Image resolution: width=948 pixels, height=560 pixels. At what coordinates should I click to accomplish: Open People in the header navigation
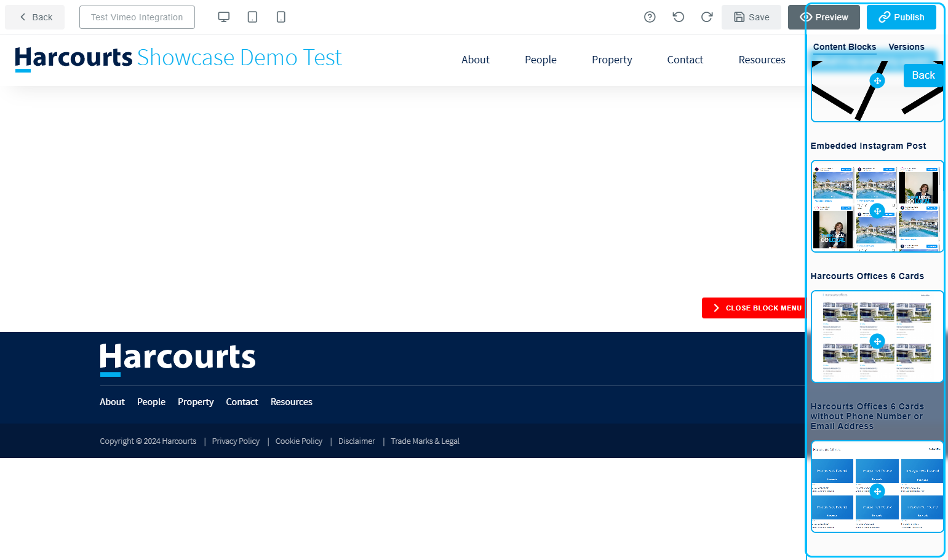click(x=541, y=60)
